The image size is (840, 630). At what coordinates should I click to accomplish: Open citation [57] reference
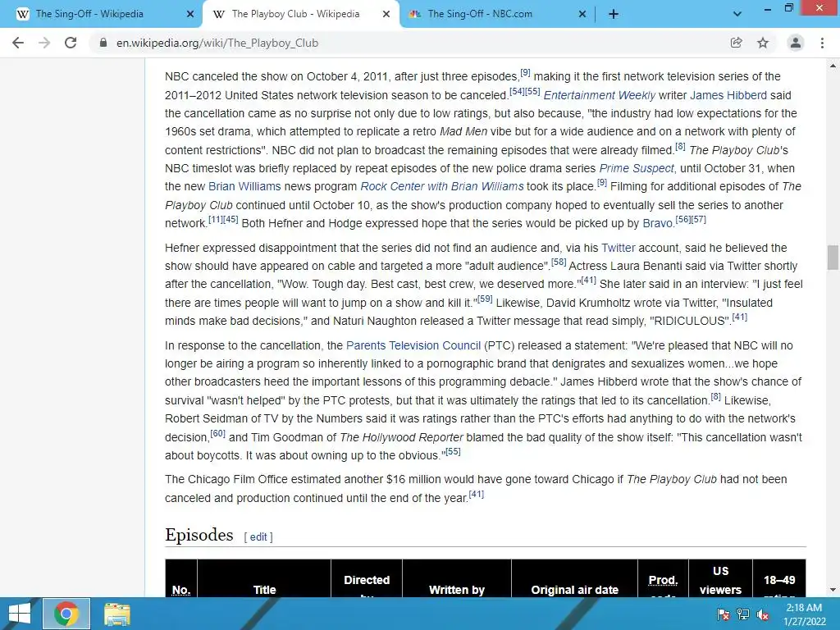click(x=699, y=219)
